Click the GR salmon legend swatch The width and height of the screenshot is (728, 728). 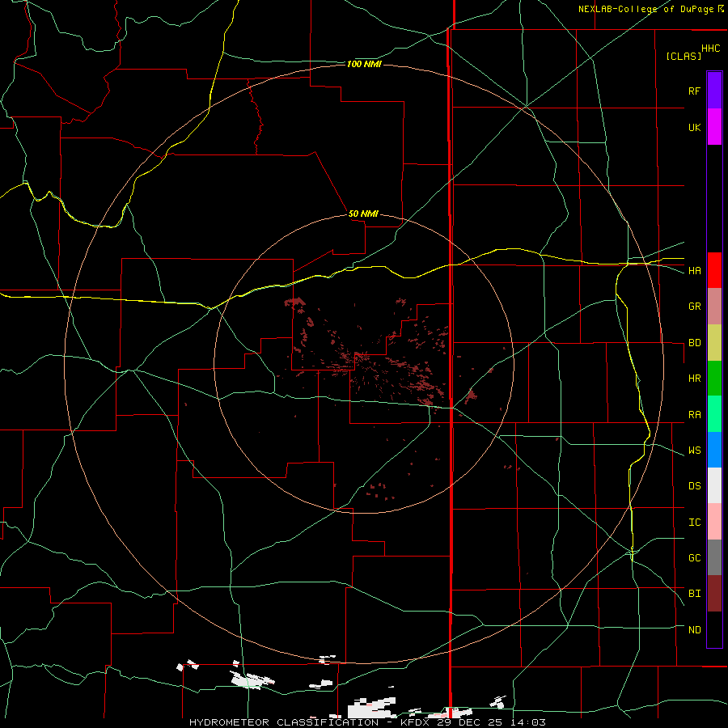[714, 307]
